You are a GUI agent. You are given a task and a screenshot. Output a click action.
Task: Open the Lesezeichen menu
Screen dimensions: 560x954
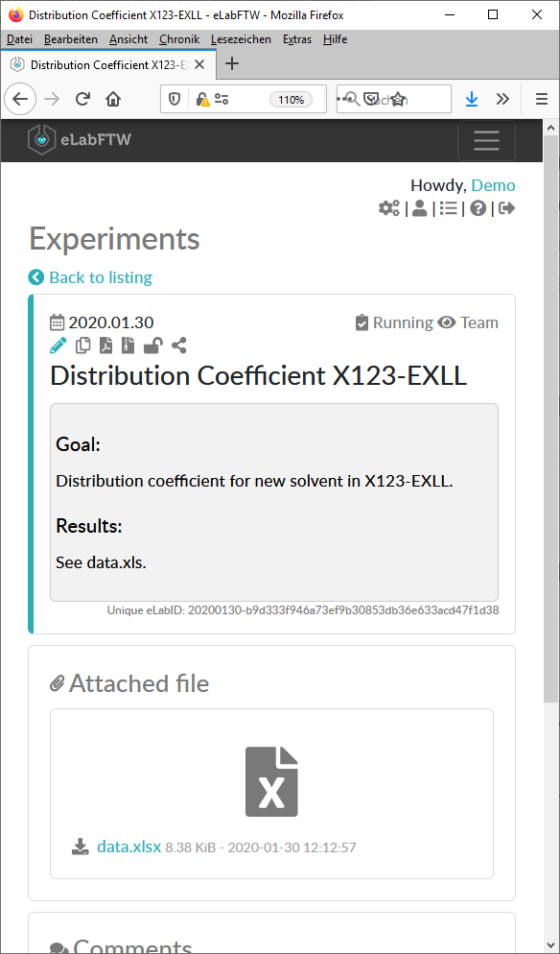(241, 39)
